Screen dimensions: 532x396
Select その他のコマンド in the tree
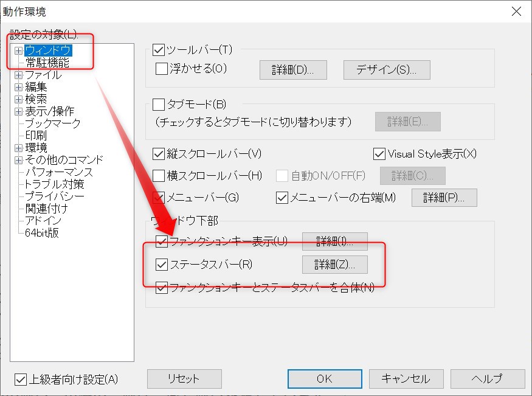(x=64, y=160)
